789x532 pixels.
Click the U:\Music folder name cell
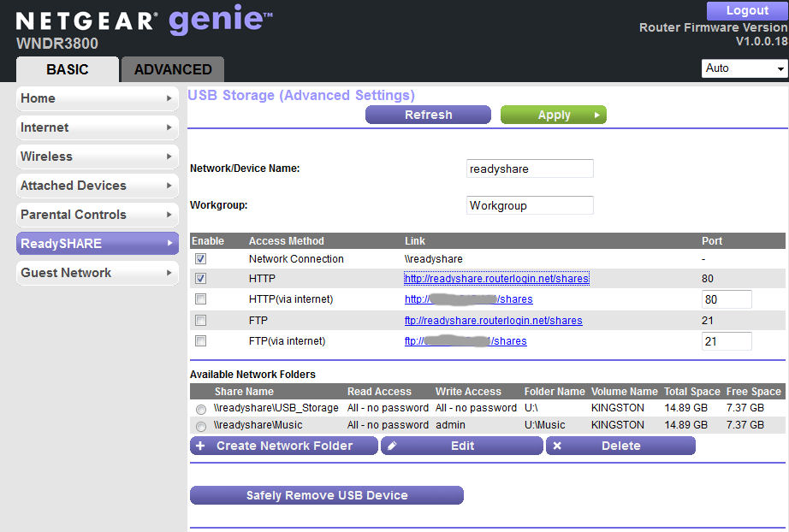pyautogui.click(x=545, y=425)
